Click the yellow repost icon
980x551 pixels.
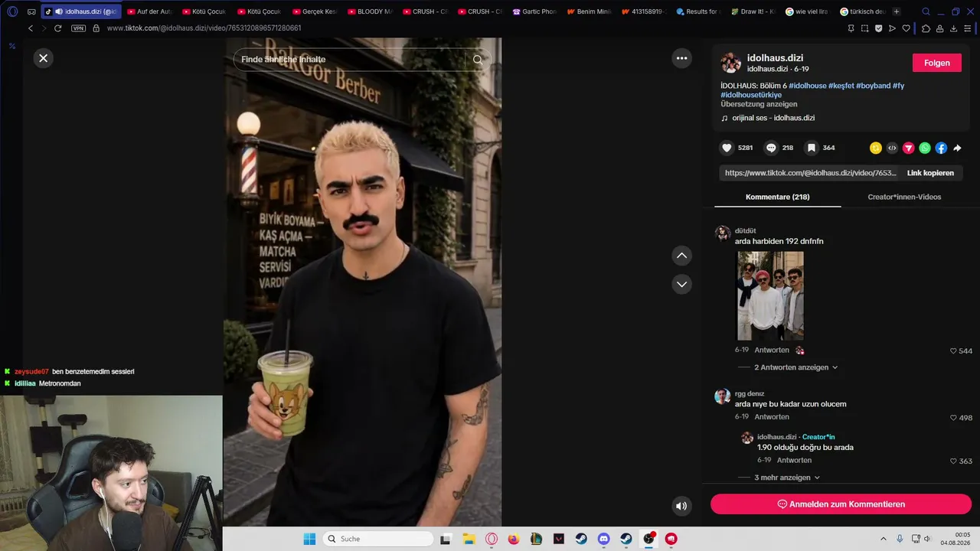click(876, 148)
